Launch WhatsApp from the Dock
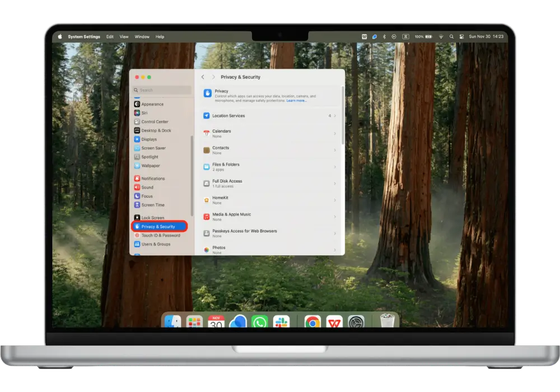560x392 pixels. 259,322
